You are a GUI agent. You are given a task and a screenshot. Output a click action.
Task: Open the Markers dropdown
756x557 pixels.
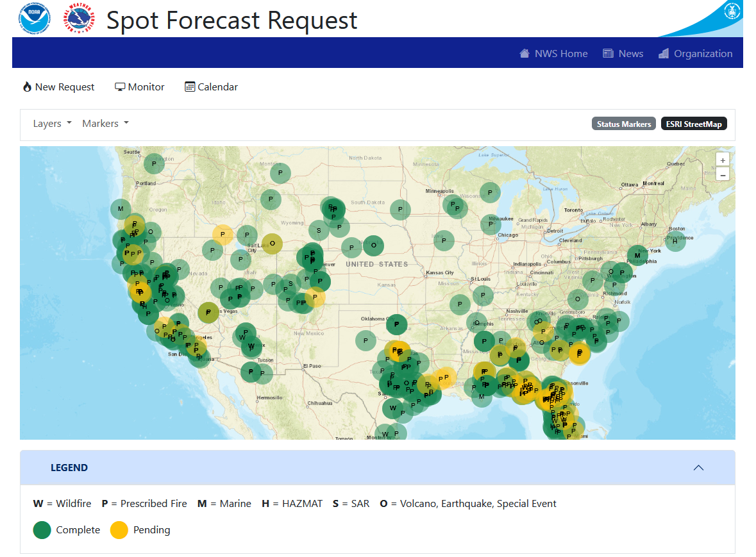point(105,124)
